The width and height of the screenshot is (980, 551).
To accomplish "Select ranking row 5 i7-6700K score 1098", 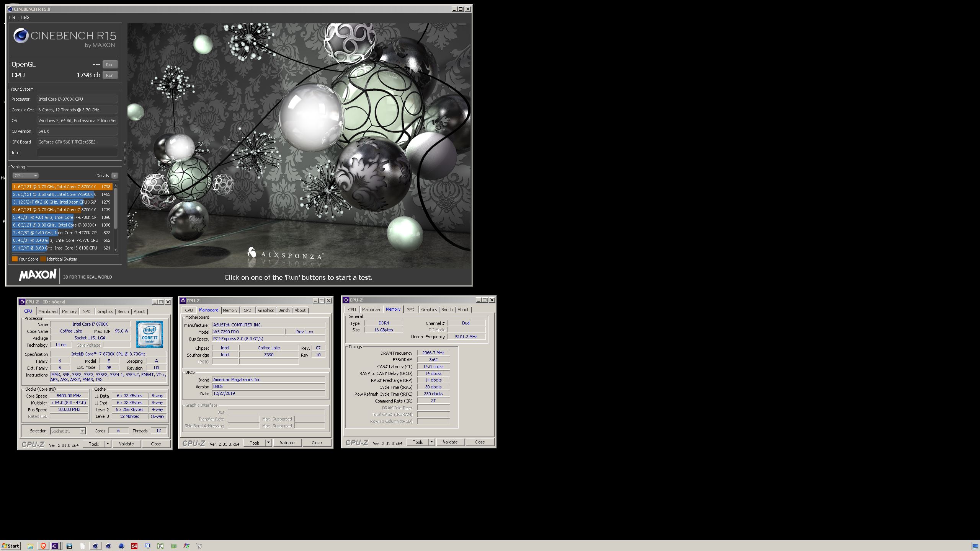I will pyautogui.click(x=62, y=217).
